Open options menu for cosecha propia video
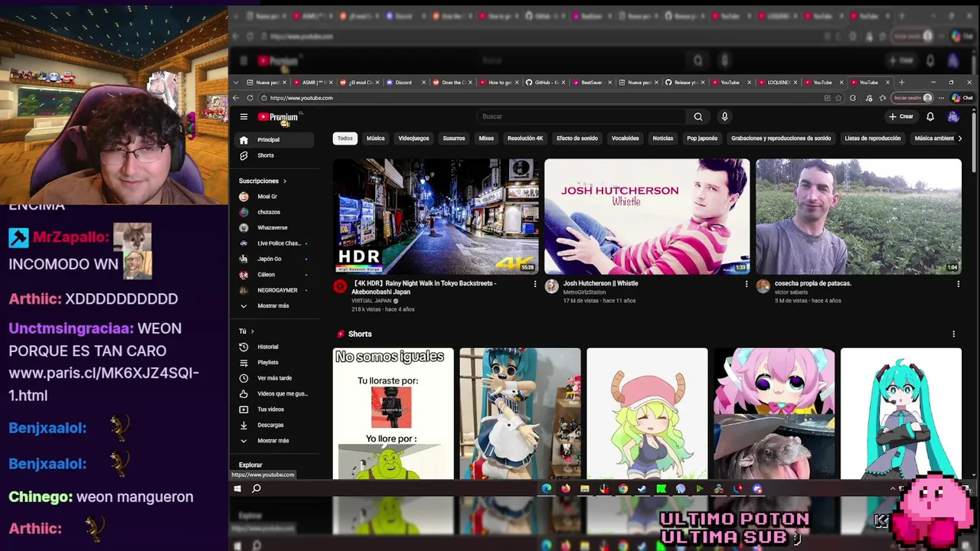980x551 pixels. (958, 284)
